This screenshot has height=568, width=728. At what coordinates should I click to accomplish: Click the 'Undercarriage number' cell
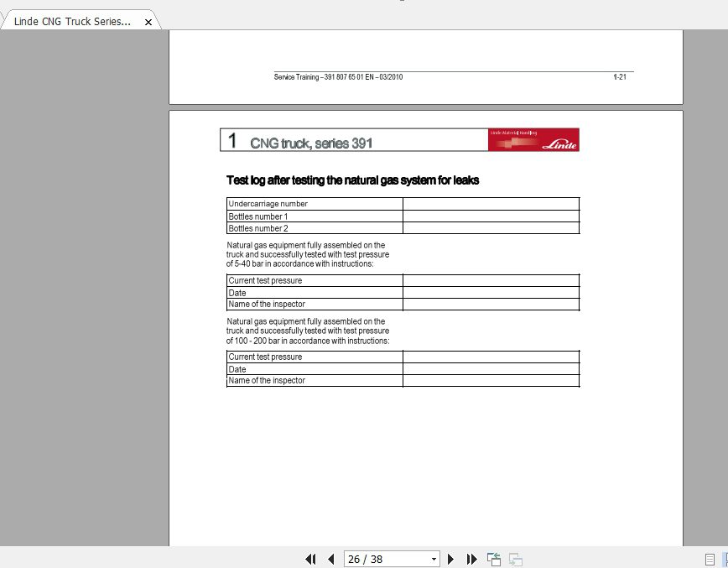coord(315,203)
